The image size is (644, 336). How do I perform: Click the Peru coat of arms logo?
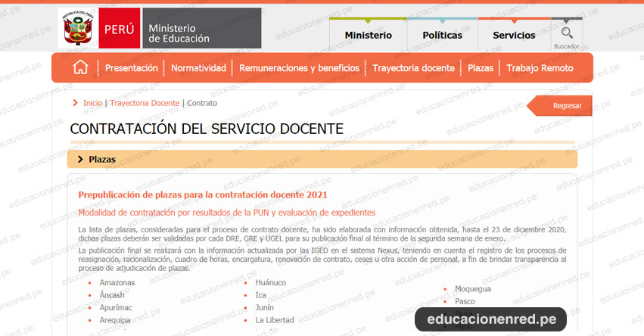tap(78, 28)
